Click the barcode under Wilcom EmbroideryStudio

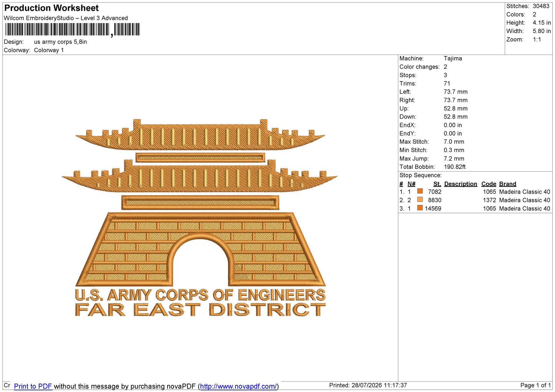(x=72, y=30)
